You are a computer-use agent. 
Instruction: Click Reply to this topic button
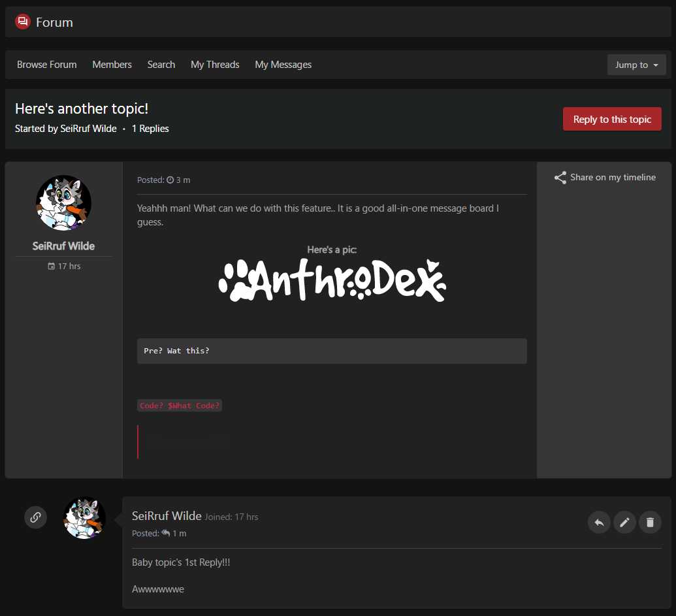pyautogui.click(x=612, y=119)
